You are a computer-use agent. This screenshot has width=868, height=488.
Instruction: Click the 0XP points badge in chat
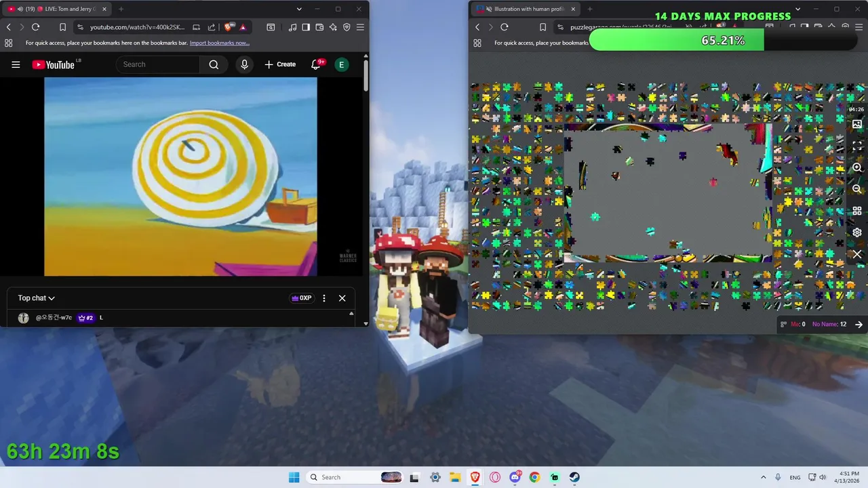[x=301, y=298]
